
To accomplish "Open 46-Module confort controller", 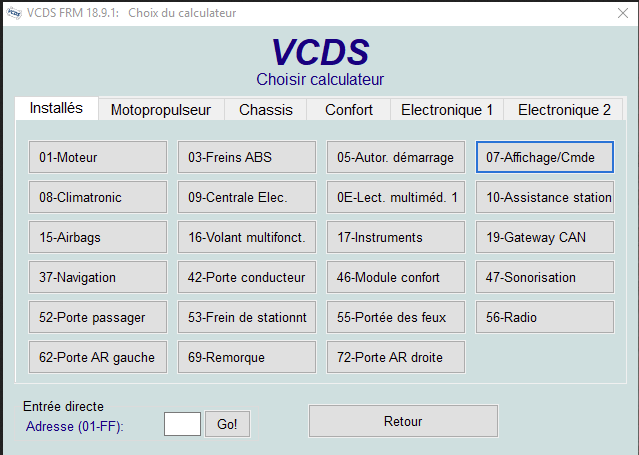I will (x=396, y=277).
